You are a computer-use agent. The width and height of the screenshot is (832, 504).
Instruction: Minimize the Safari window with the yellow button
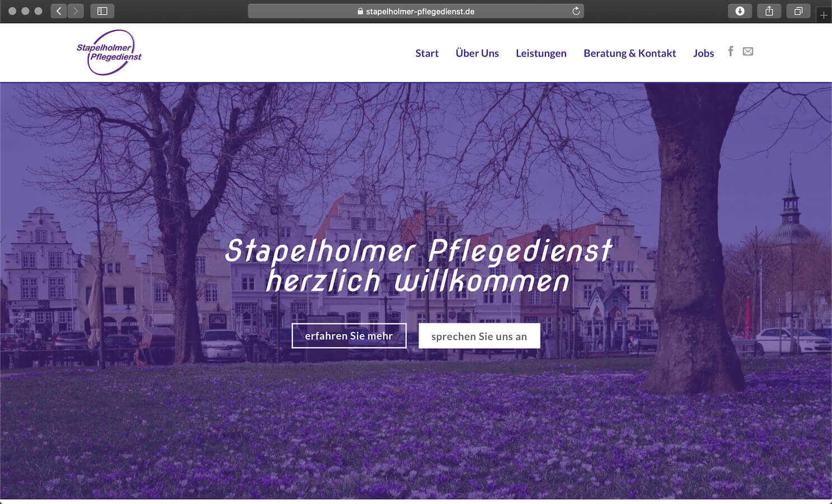click(25, 11)
